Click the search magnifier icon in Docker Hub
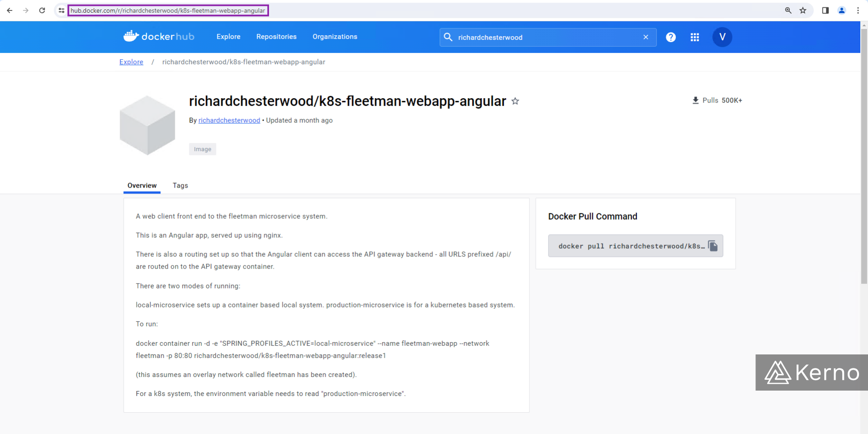Image resolution: width=868 pixels, height=434 pixels. pos(448,37)
